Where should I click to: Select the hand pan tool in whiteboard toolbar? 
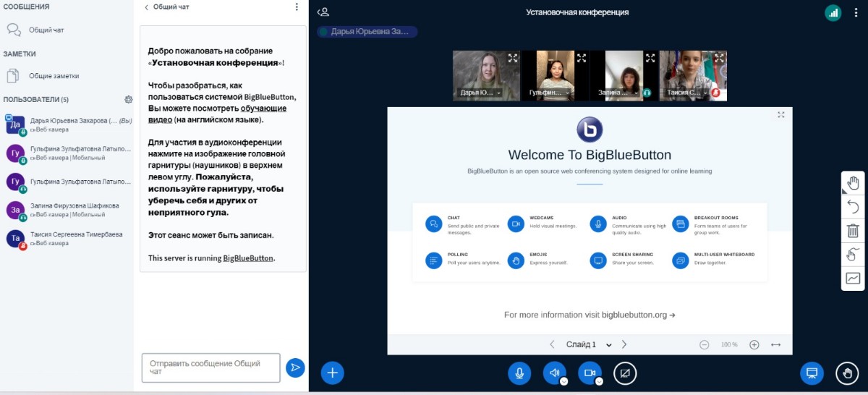click(x=854, y=183)
